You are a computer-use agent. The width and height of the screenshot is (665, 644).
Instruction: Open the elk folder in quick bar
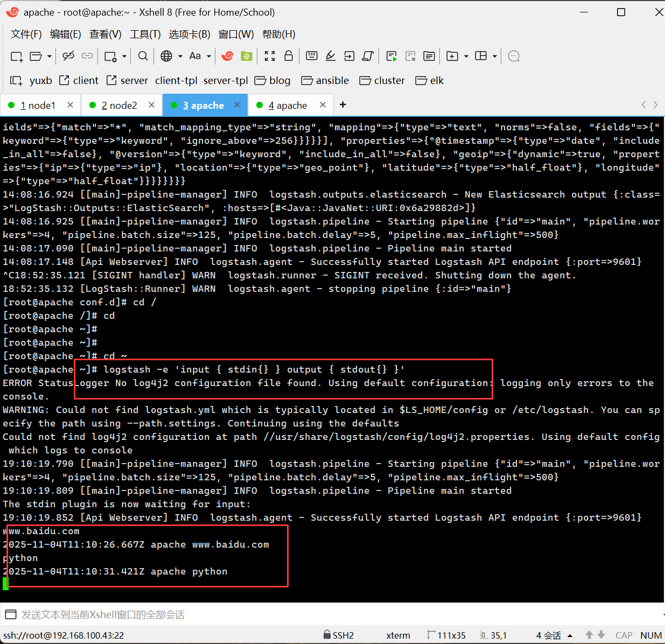tap(430, 81)
